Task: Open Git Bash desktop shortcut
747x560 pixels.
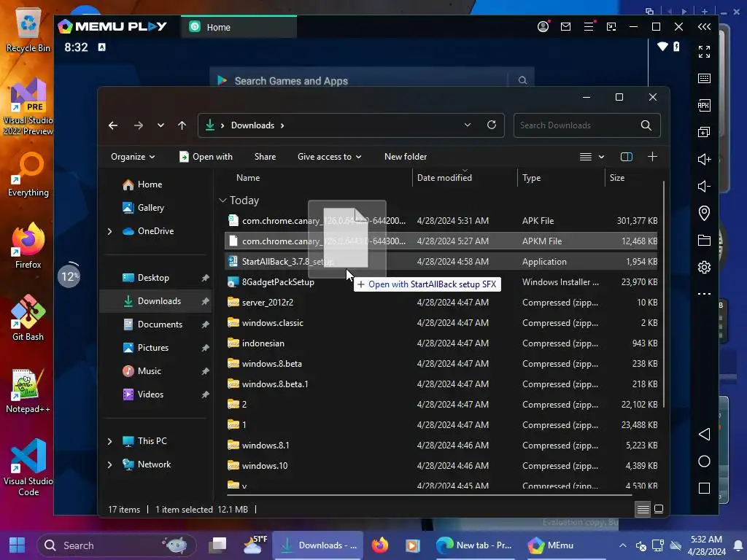Action: pos(28,319)
